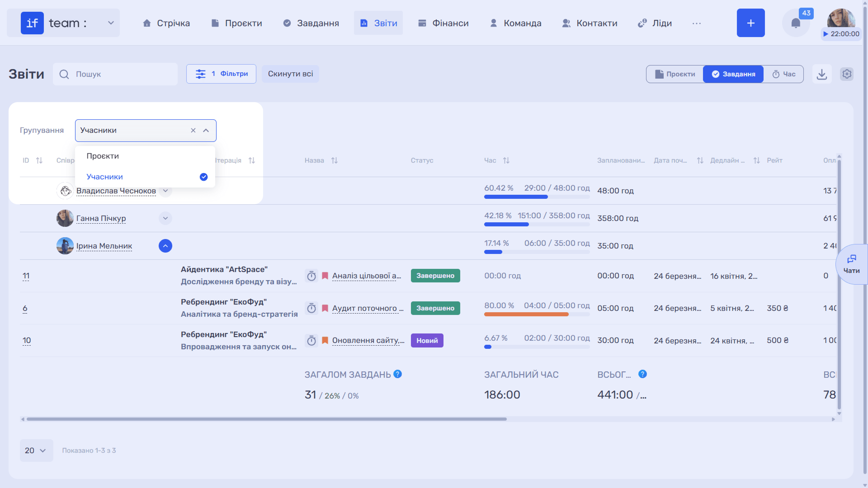This screenshot has width=868, height=488.
Task: Sort by Ітерація column arrows
Action: pos(252,160)
